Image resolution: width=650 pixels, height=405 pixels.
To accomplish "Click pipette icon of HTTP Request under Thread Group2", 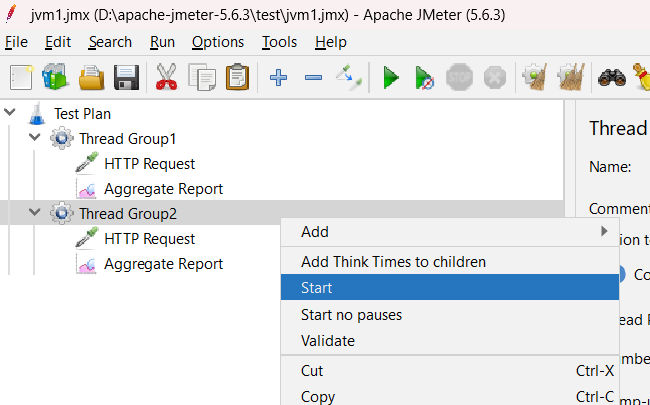I will tap(87, 238).
